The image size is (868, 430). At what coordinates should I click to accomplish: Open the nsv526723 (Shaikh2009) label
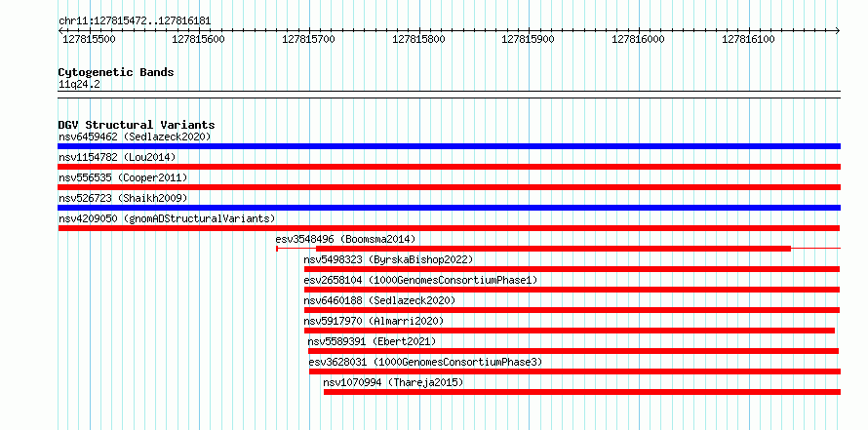click(x=123, y=198)
